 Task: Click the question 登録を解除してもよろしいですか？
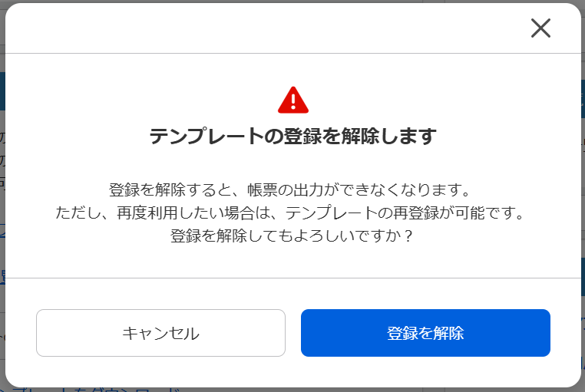pos(292,236)
